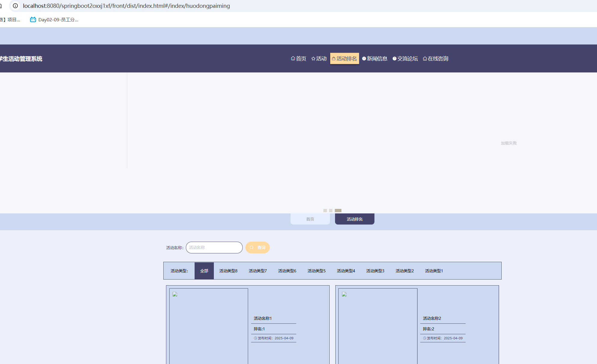This screenshot has width=597, height=364.
Task: Go to 交流论坛 forum nav item
Action: click(405, 59)
